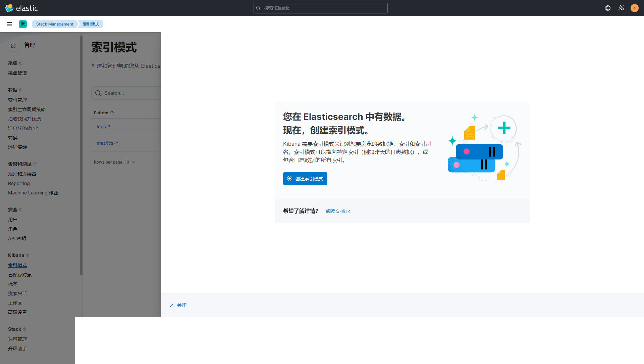Open Reporting in sidebar
The height and width of the screenshot is (364, 644).
coord(19,183)
